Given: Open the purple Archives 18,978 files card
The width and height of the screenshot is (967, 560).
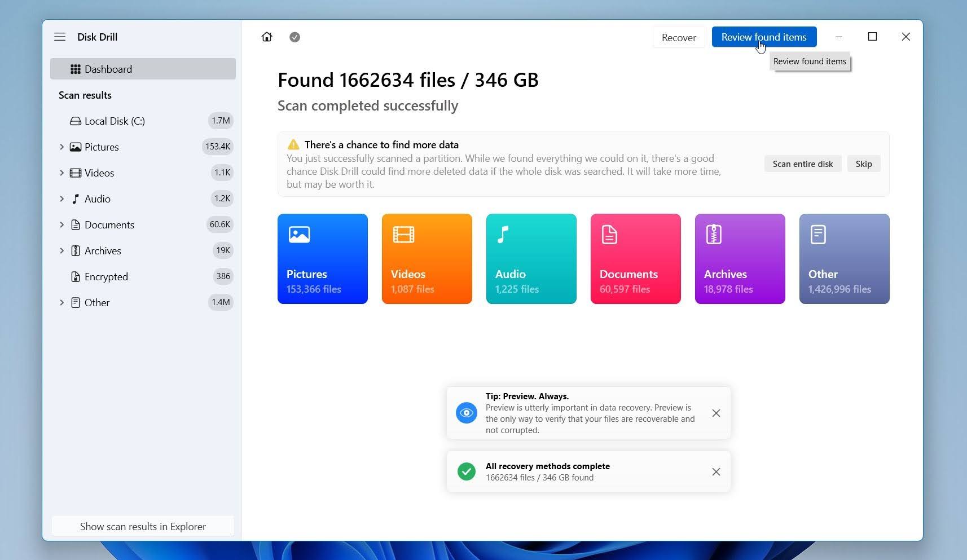Looking at the screenshot, I should click(x=740, y=259).
